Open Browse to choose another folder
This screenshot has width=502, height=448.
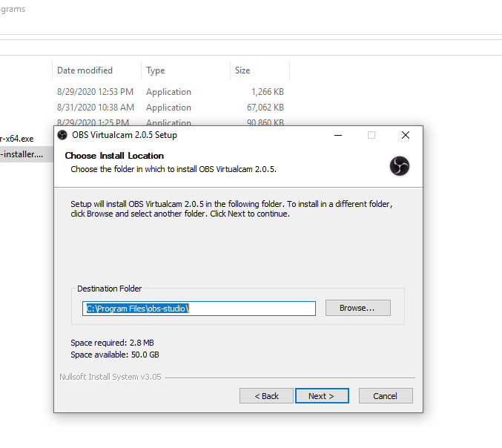point(358,308)
